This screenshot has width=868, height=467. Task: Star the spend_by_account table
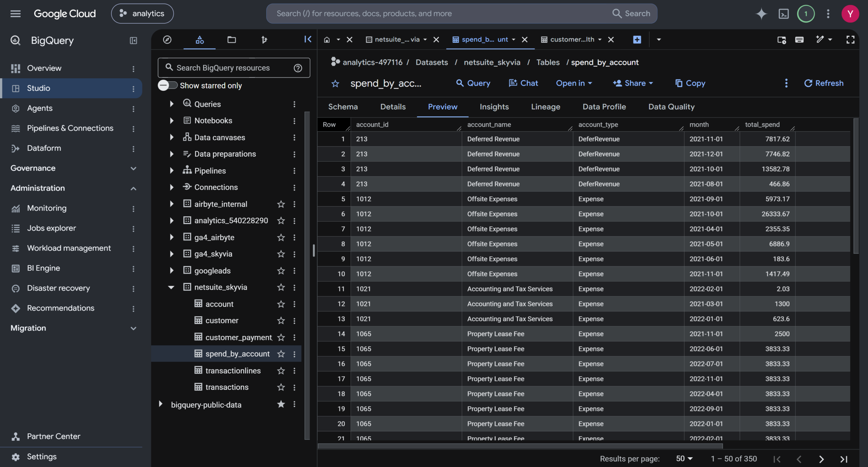281,354
